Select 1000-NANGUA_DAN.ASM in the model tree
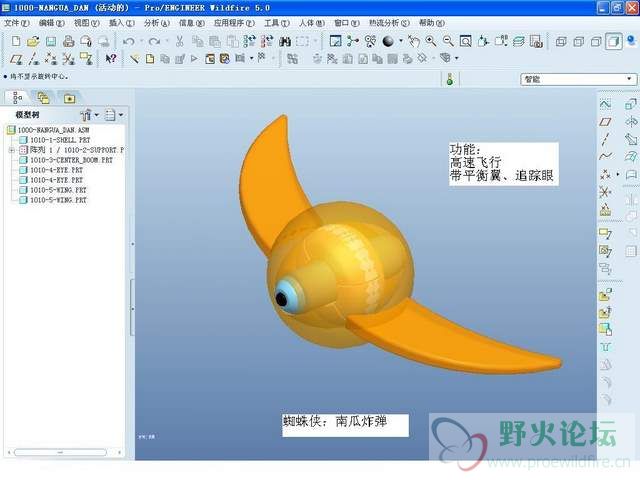Viewport: 640px width, 480px height. pos(48,130)
